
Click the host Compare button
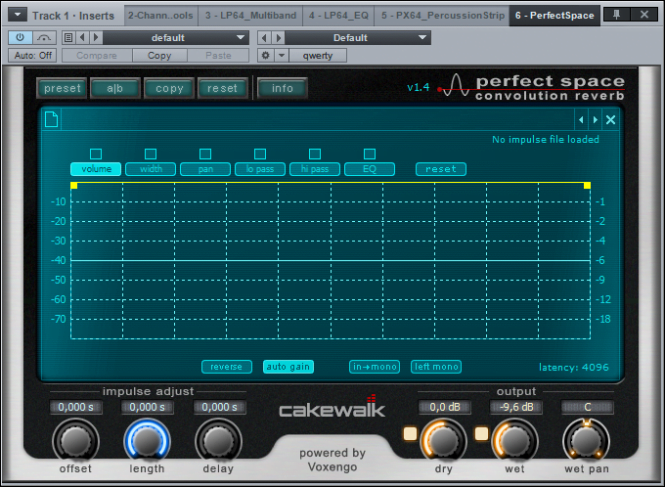tap(97, 56)
